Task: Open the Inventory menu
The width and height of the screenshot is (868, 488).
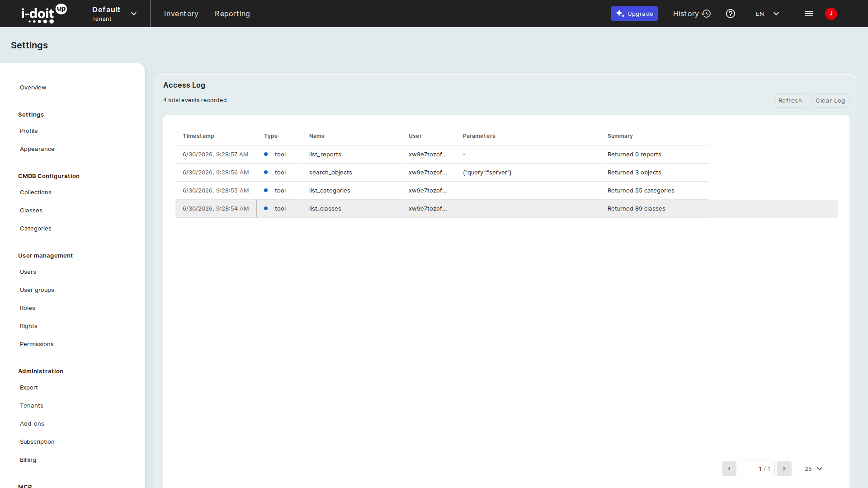Action: [x=181, y=14]
